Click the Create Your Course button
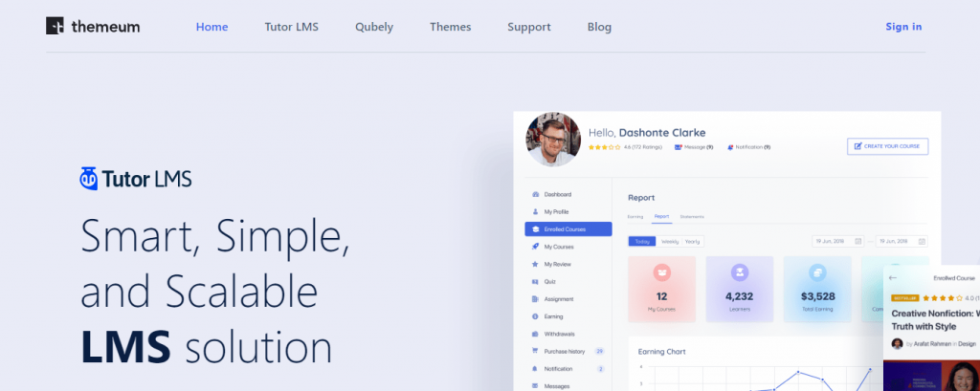Screen dimensions: 980x391 point(887,146)
